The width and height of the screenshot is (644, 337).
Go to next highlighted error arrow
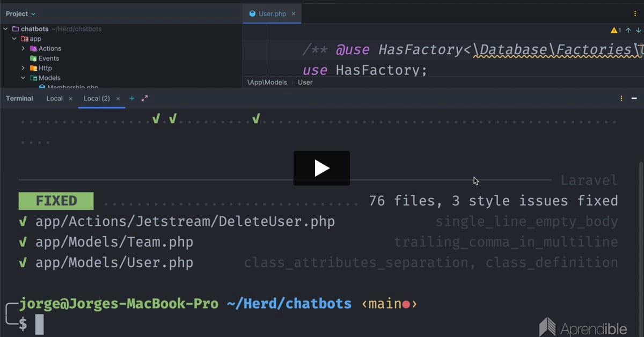click(638, 31)
